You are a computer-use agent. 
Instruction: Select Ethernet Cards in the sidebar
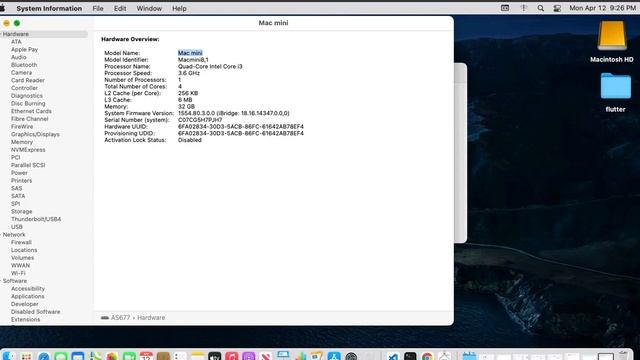coord(31,111)
